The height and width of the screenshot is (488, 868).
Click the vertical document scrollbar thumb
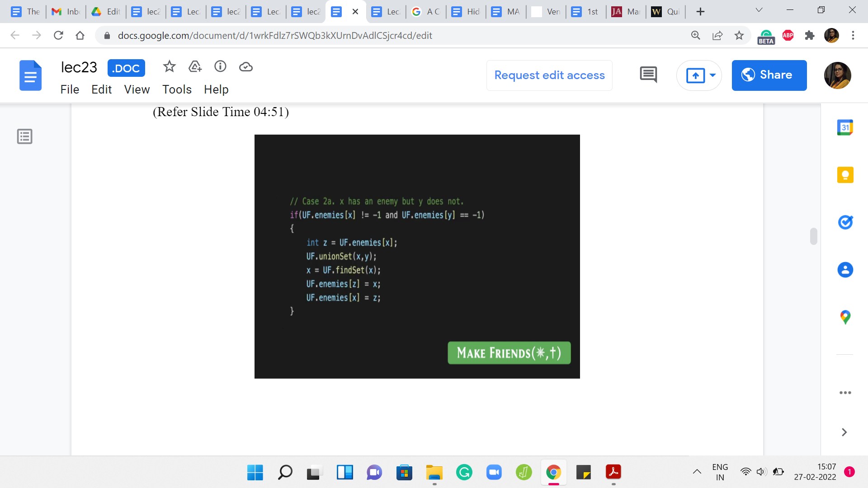tap(814, 236)
